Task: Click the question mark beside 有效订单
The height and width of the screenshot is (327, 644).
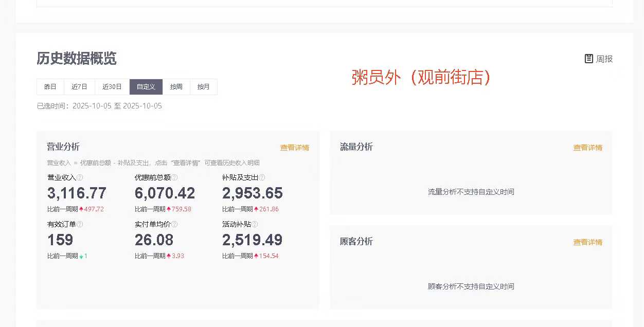Action: coord(80,224)
